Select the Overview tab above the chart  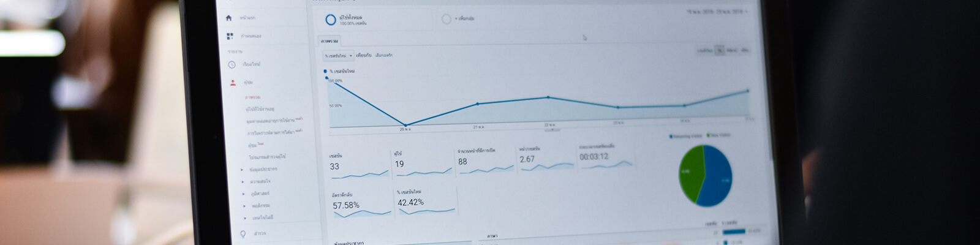pyautogui.click(x=329, y=41)
